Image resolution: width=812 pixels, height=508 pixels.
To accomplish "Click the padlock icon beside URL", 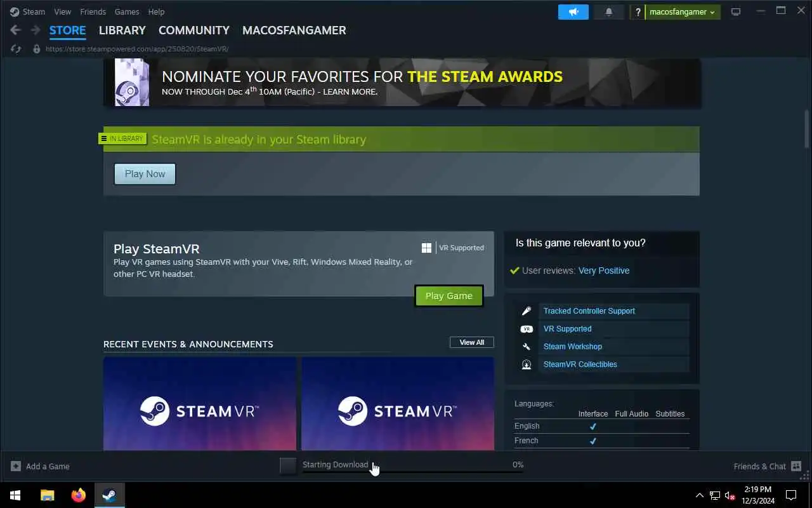I will (36, 49).
